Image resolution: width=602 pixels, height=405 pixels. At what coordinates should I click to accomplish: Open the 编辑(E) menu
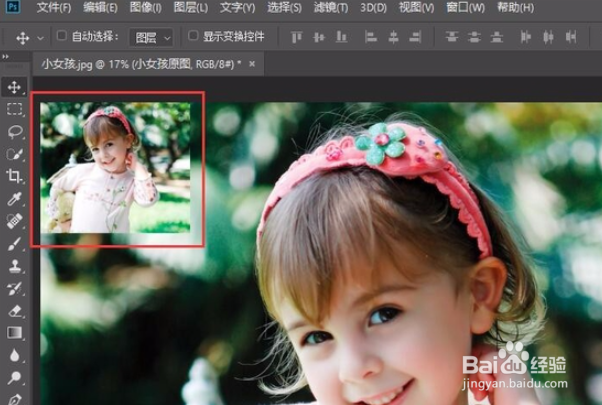point(101,8)
